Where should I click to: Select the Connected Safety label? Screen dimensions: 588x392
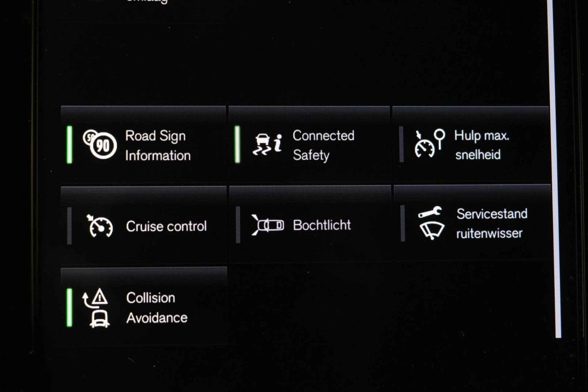pos(323,145)
